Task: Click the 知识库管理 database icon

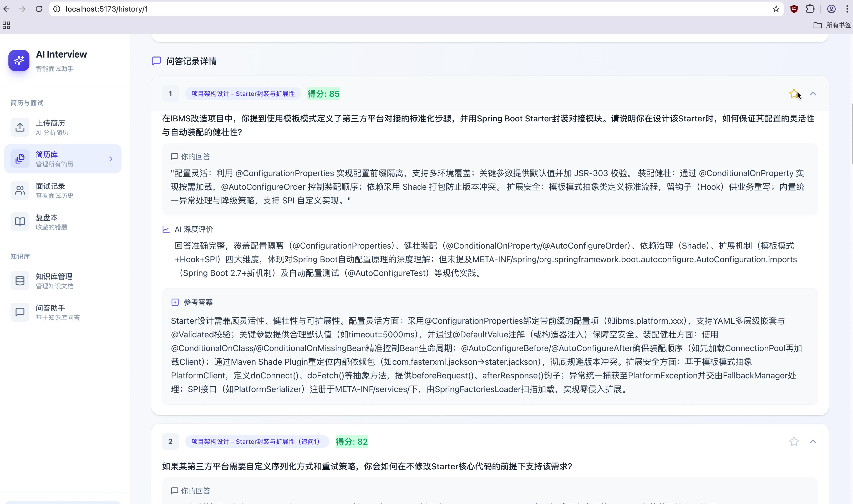Action: click(x=20, y=281)
